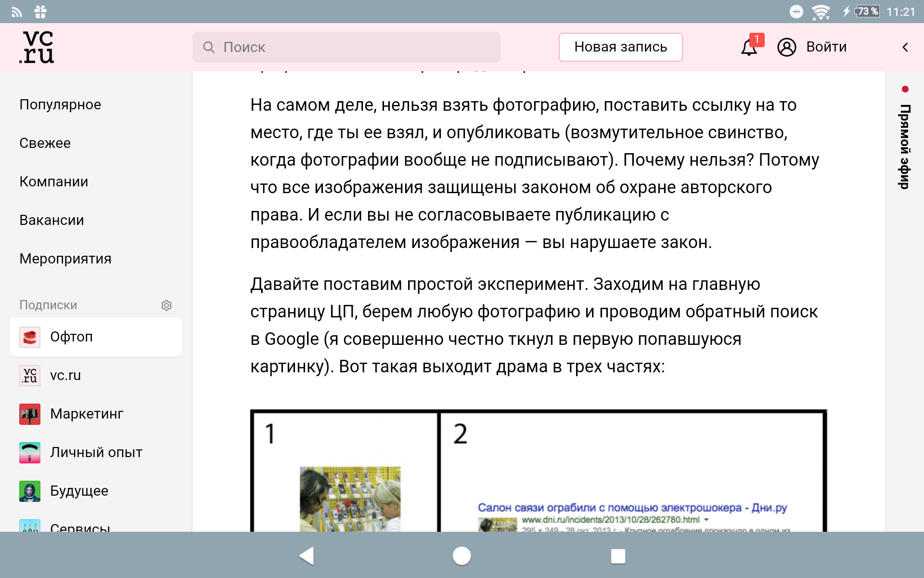Screen dimensions: 924x578
Task: Open the notifications bell
Action: point(749,47)
